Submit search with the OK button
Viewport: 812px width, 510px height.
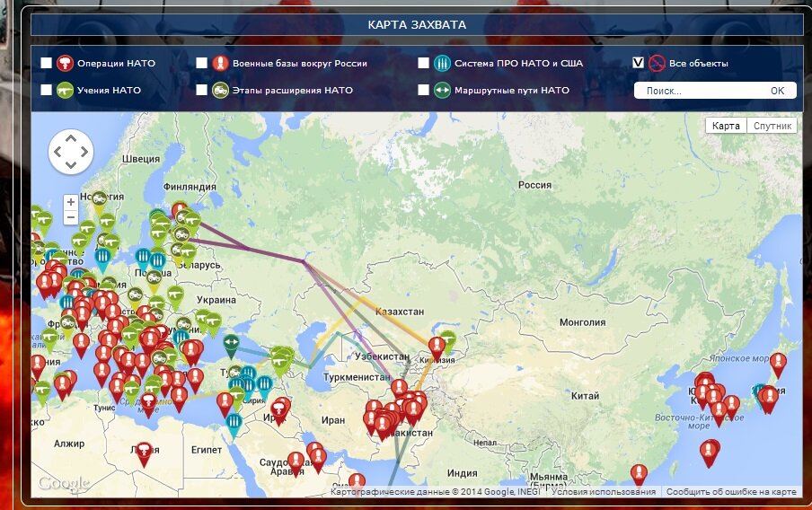(777, 91)
